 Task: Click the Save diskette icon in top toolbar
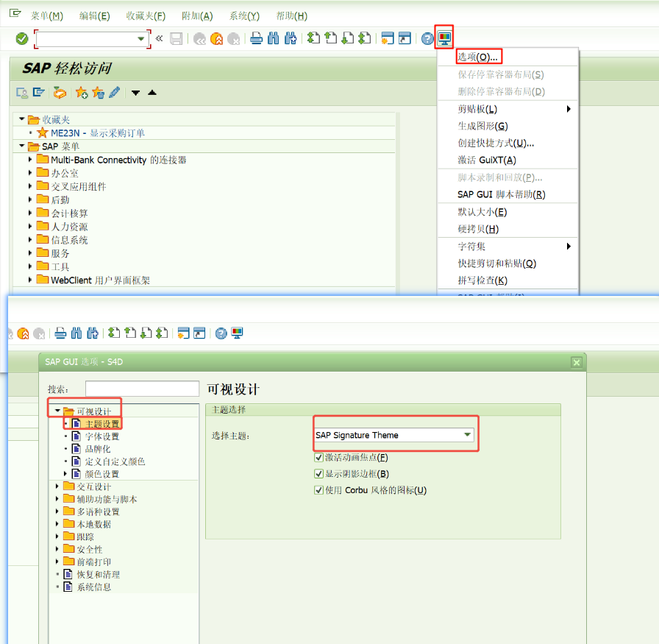pyautogui.click(x=176, y=39)
